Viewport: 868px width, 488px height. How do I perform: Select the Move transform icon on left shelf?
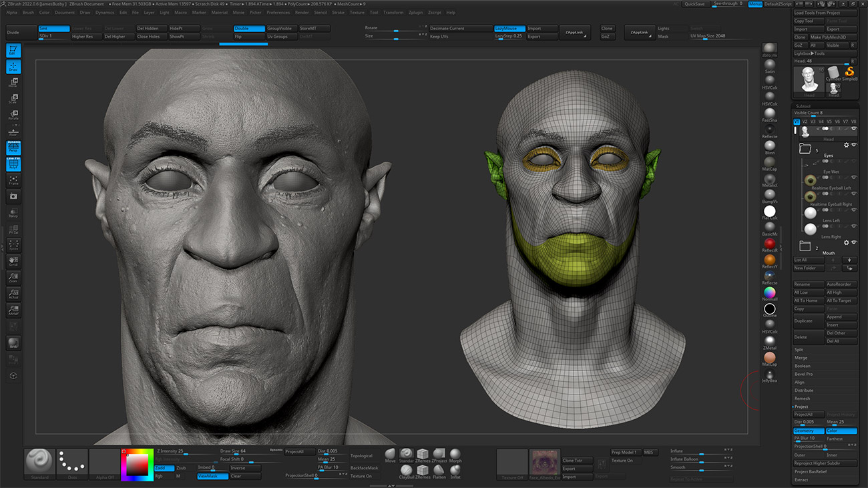pyautogui.click(x=13, y=83)
